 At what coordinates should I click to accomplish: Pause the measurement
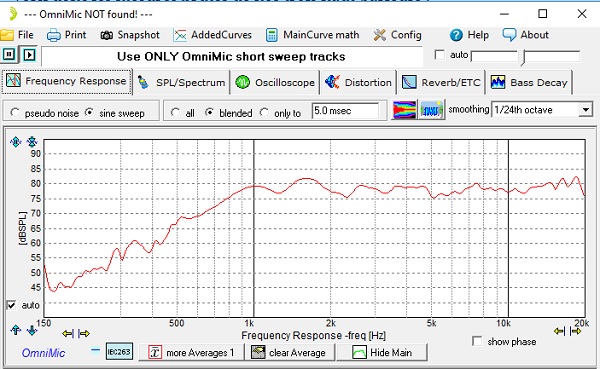[9, 55]
